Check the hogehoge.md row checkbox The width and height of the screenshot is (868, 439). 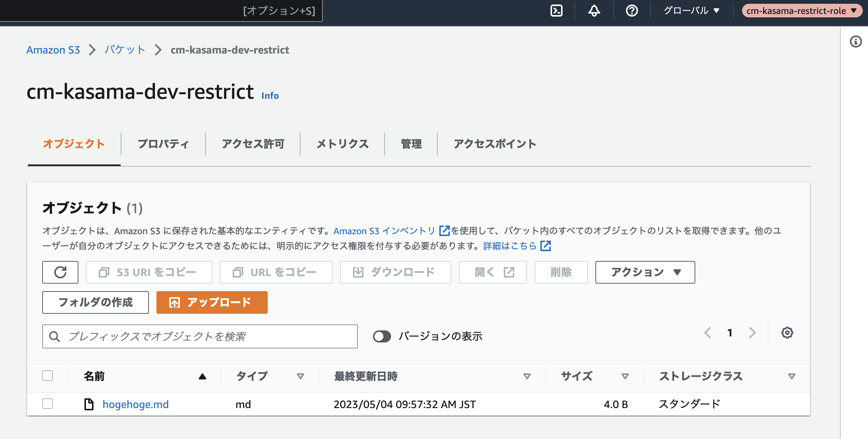(x=48, y=404)
